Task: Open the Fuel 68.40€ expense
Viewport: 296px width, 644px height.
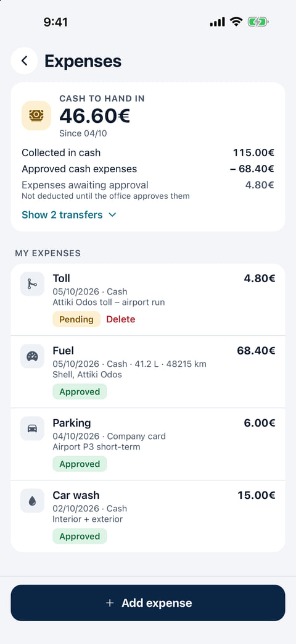Action: (148, 372)
